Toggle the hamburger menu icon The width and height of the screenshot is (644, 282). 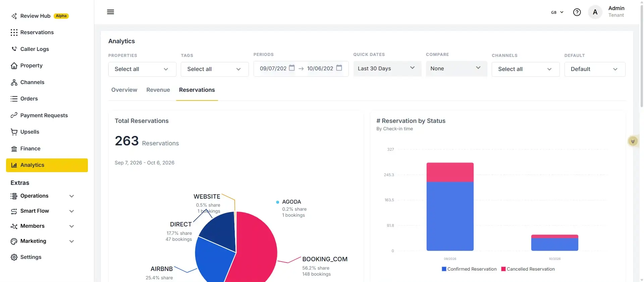tap(110, 12)
